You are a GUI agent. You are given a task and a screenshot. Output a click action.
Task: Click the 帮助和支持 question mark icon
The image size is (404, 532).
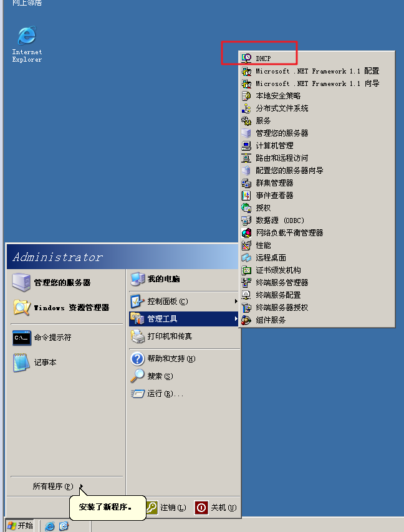coord(138,359)
